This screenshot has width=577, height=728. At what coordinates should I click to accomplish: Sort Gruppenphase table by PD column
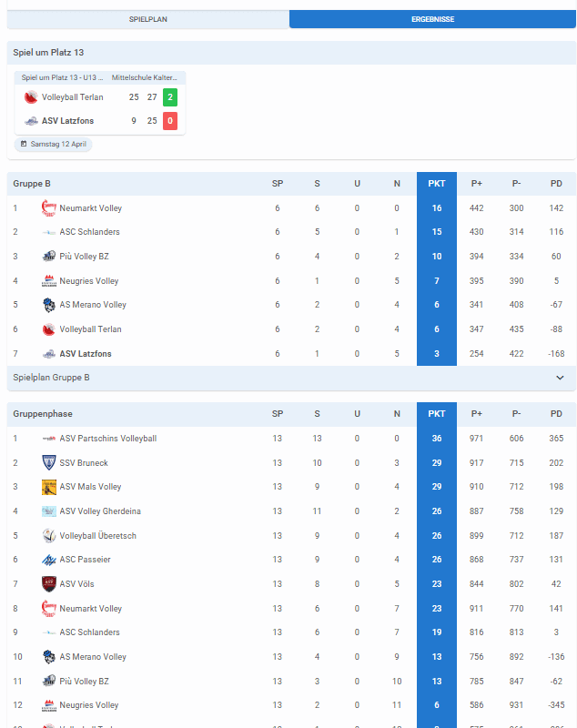(556, 414)
